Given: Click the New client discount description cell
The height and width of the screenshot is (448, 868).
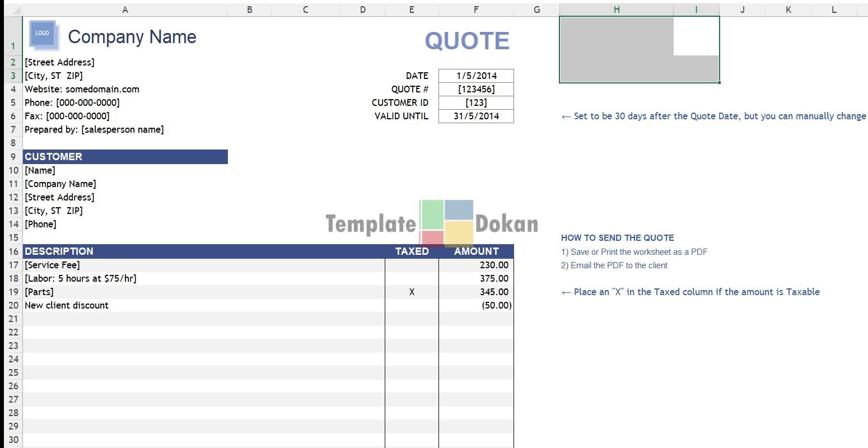Looking at the screenshot, I should tap(67, 305).
